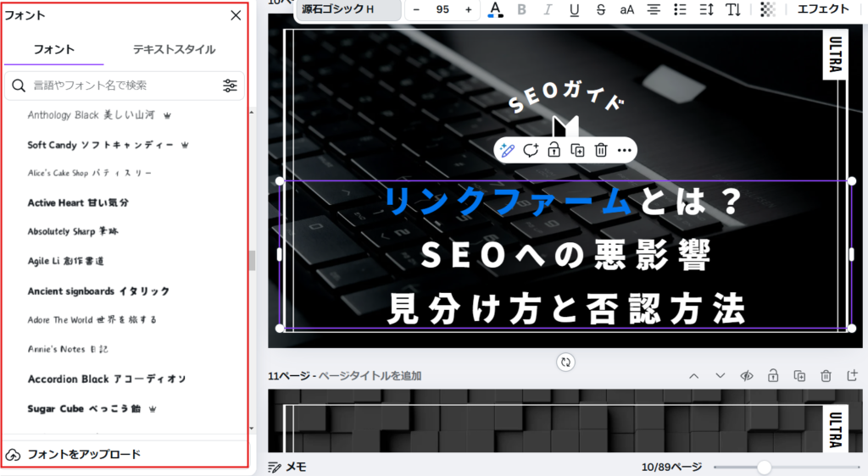
Task: Click the zoom slider handle at bottom
Action: 764,468
